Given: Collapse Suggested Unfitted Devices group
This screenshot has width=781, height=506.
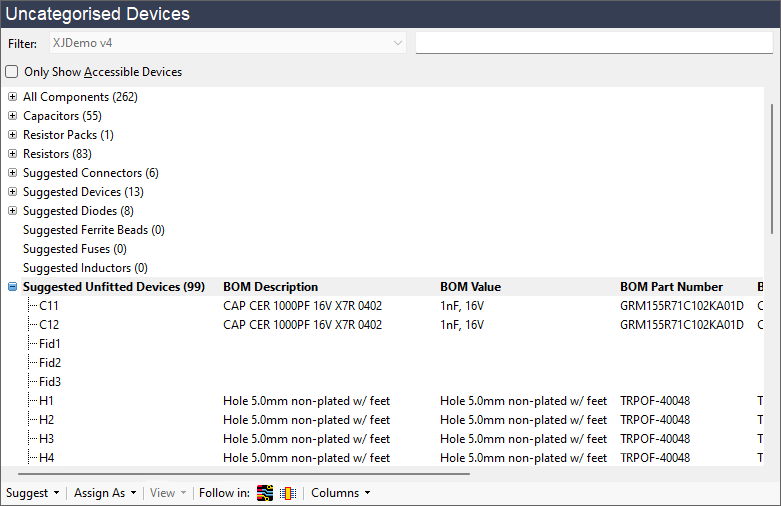Looking at the screenshot, I should [12, 287].
